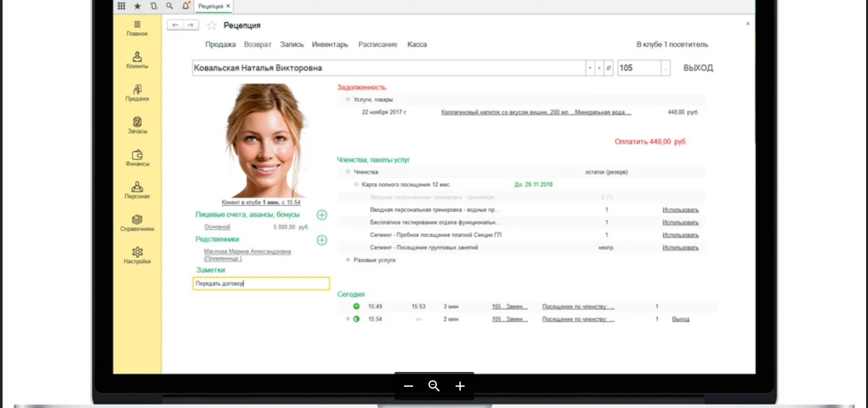The image size is (868, 408).
Task: Add Рецепция page to favorites star
Action: coord(211,25)
